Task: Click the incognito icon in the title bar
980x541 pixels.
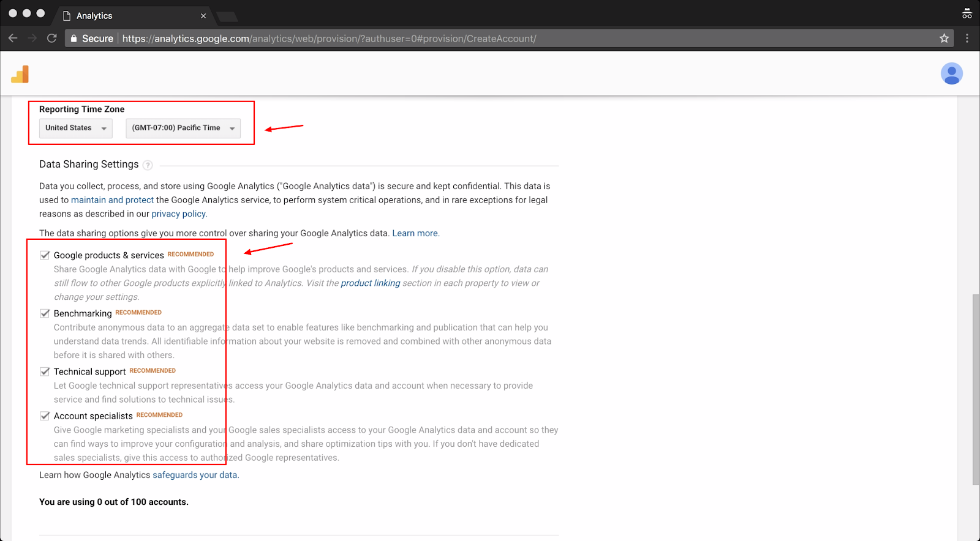Action: 967,13
